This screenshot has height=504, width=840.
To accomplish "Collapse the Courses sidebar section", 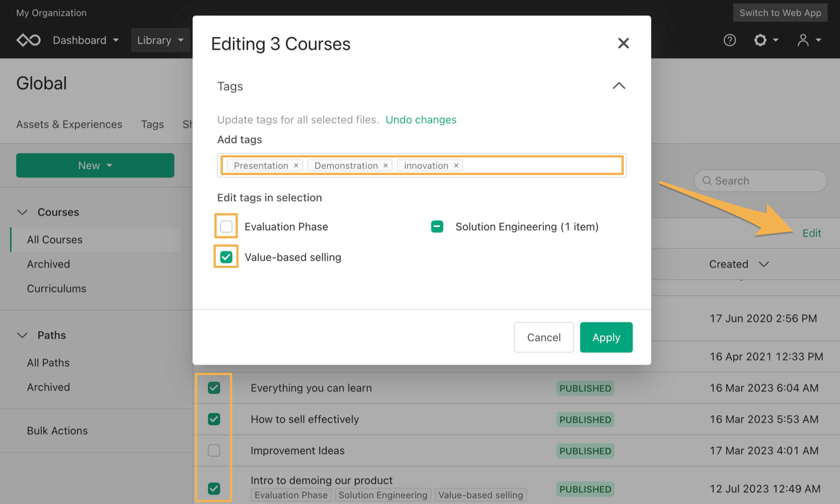I will click(x=23, y=212).
